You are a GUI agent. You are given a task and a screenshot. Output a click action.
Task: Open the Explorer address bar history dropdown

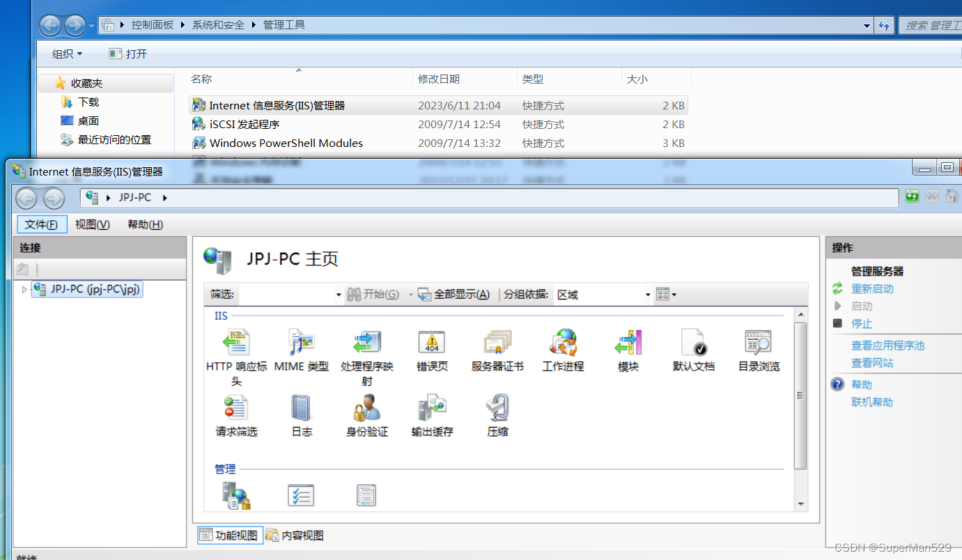tap(867, 26)
